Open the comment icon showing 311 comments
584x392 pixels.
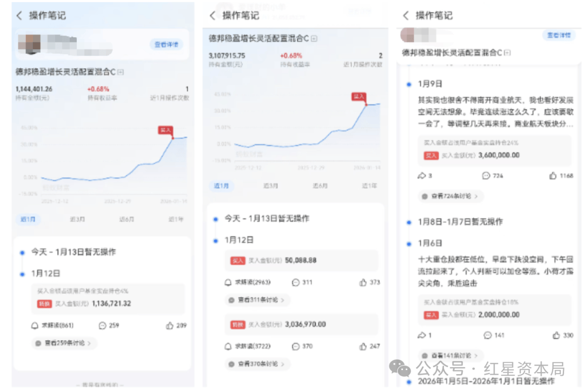click(295, 282)
